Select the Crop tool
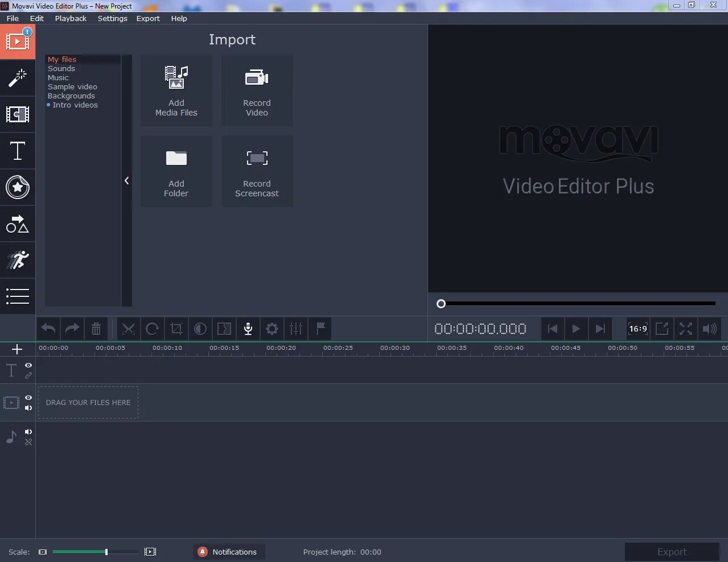Image resolution: width=728 pixels, height=562 pixels. (x=176, y=329)
